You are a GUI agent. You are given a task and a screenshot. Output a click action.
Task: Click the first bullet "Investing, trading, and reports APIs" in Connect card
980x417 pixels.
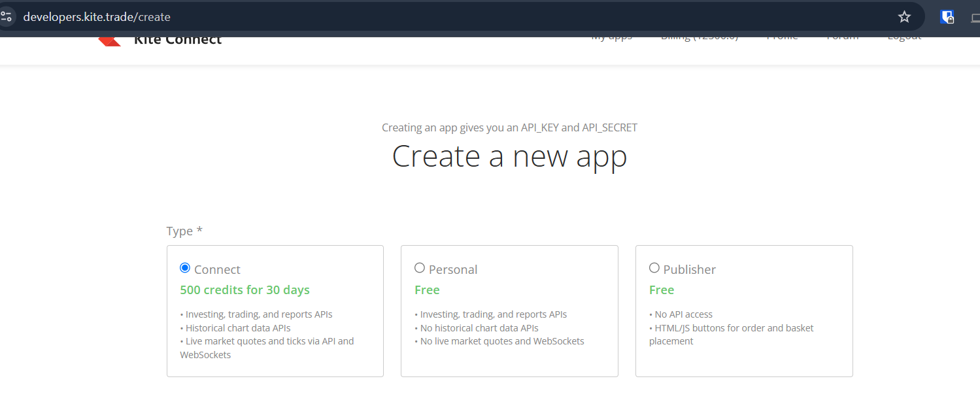259,314
